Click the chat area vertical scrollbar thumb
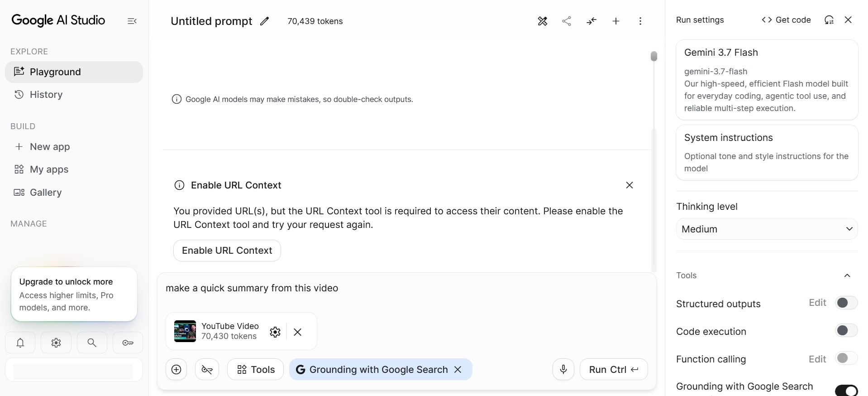Screen dimensions: 868x396 [654, 56]
